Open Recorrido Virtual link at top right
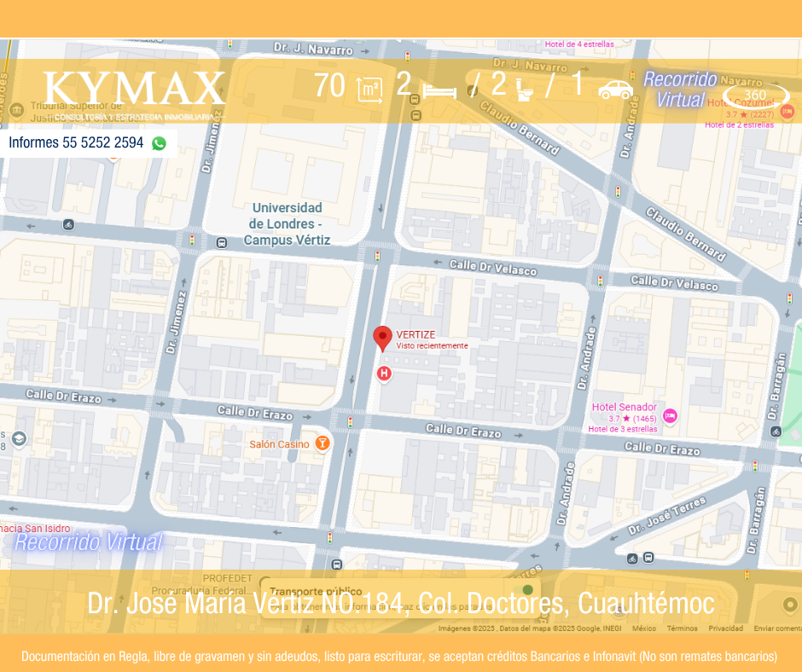The width and height of the screenshot is (802, 672). point(680,90)
